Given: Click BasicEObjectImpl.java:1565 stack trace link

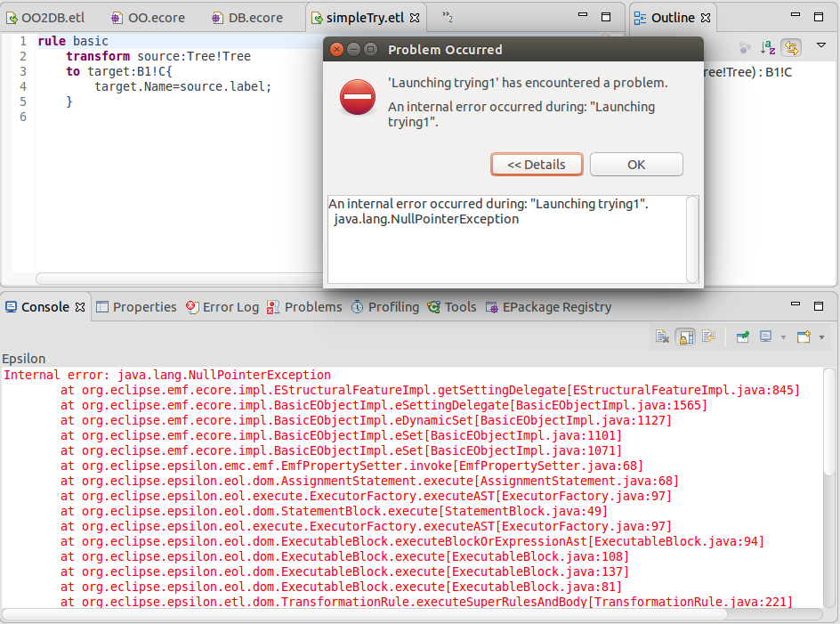Looking at the screenshot, I should (x=609, y=405).
